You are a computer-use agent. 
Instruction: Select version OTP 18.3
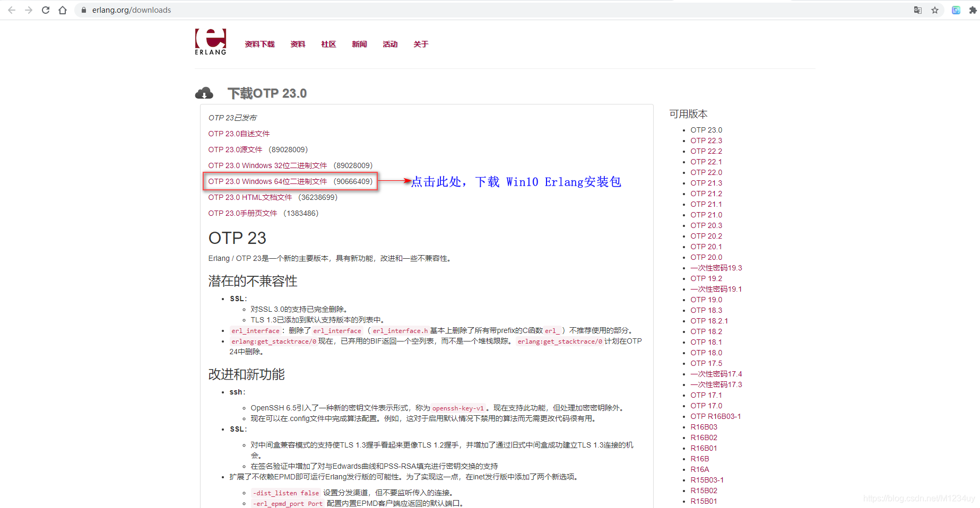[x=706, y=310]
